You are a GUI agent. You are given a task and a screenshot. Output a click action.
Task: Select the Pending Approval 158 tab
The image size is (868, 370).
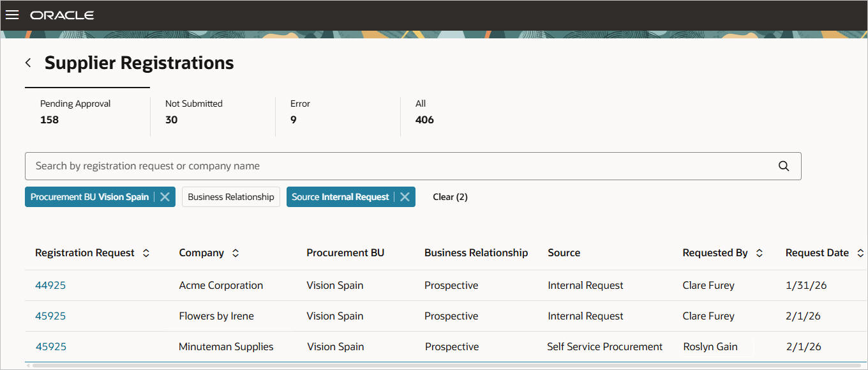(87, 112)
